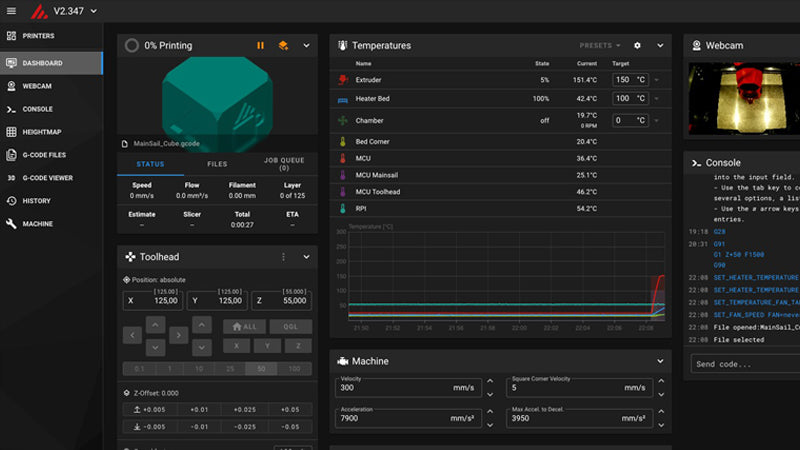Screen dimensions: 800x450
Task: Switch to the Files tab
Action: (x=217, y=164)
